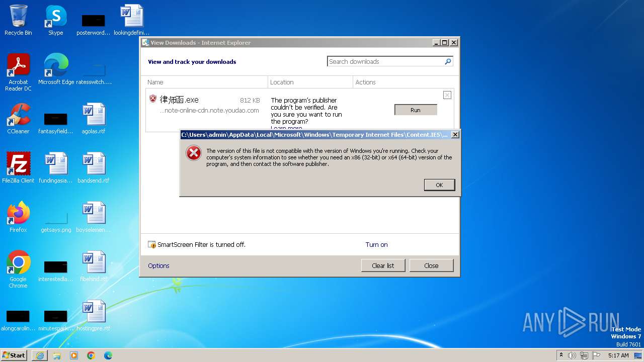Launch Microsoft Edge desktop shortcut
Image resolution: width=644 pixels, height=362 pixels.
(x=56, y=69)
